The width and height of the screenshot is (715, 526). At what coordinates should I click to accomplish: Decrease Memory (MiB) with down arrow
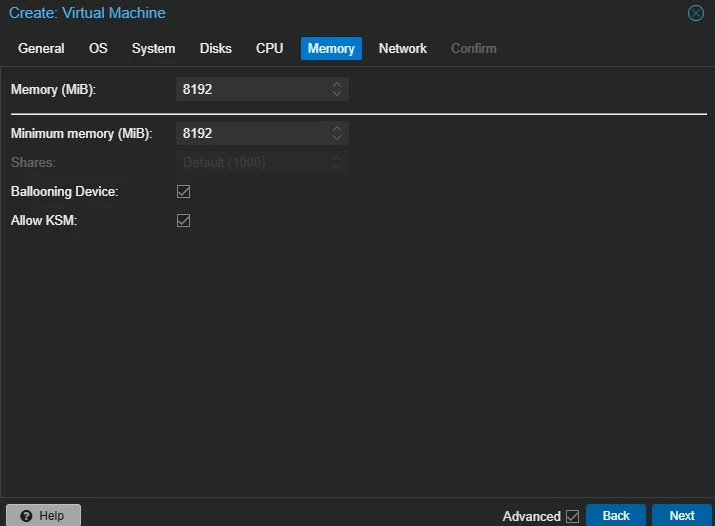[x=337, y=93]
